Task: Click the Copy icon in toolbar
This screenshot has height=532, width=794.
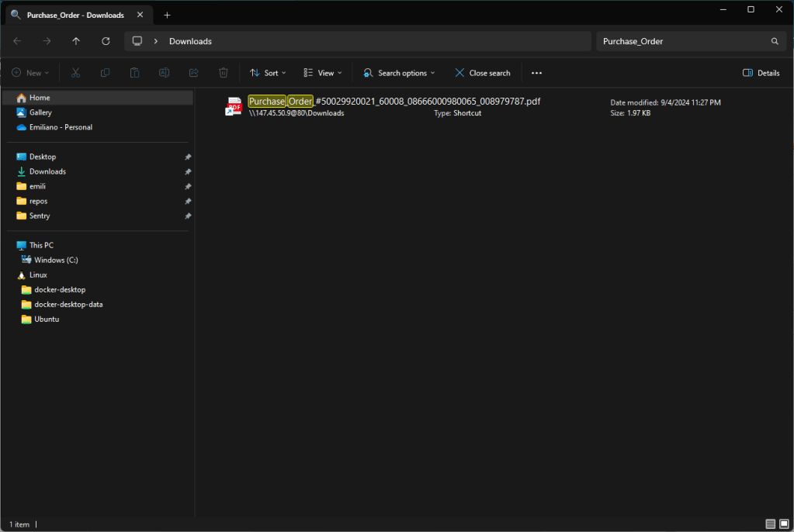Action: click(x=105, y=73)
